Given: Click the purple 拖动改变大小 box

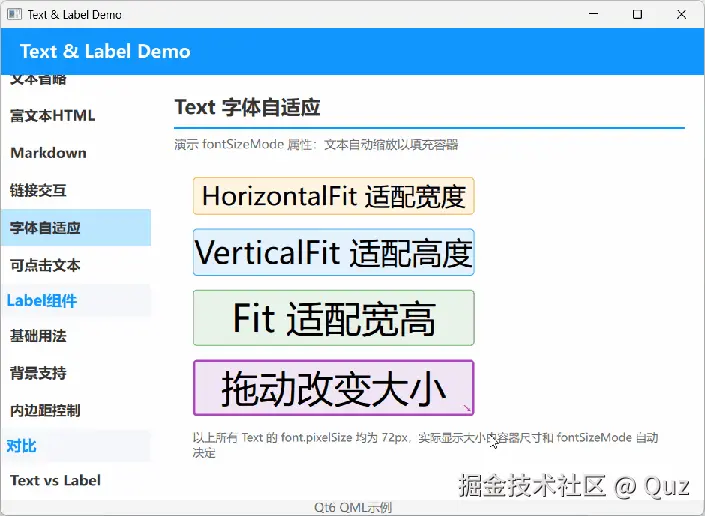Looking at the screenshot, I should click(x=334, y=388).
